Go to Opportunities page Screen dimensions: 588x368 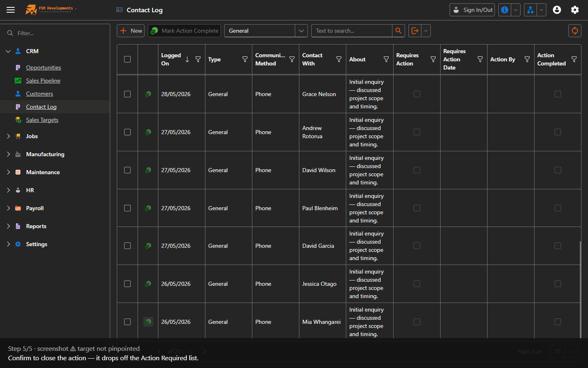(43, 67)
